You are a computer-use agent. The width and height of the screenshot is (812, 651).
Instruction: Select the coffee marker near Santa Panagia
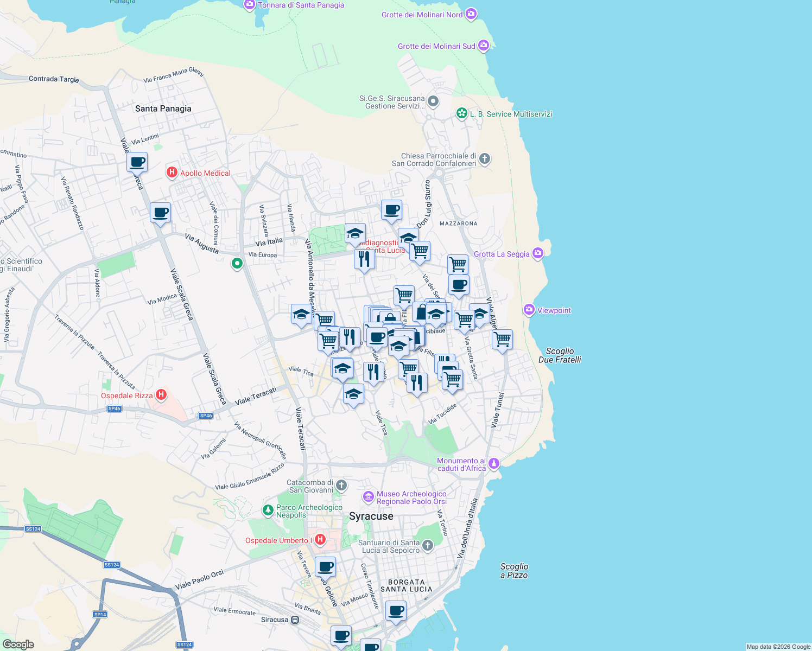click(137, 162)
